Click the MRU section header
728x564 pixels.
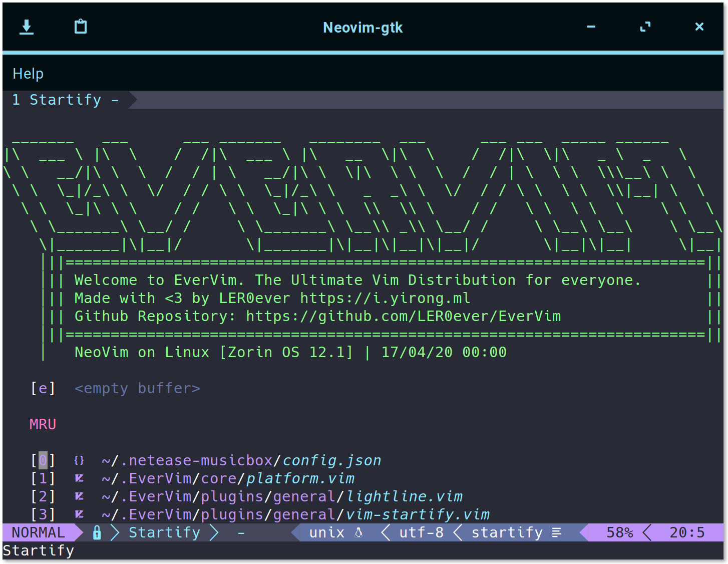click(x=43, y=424)
